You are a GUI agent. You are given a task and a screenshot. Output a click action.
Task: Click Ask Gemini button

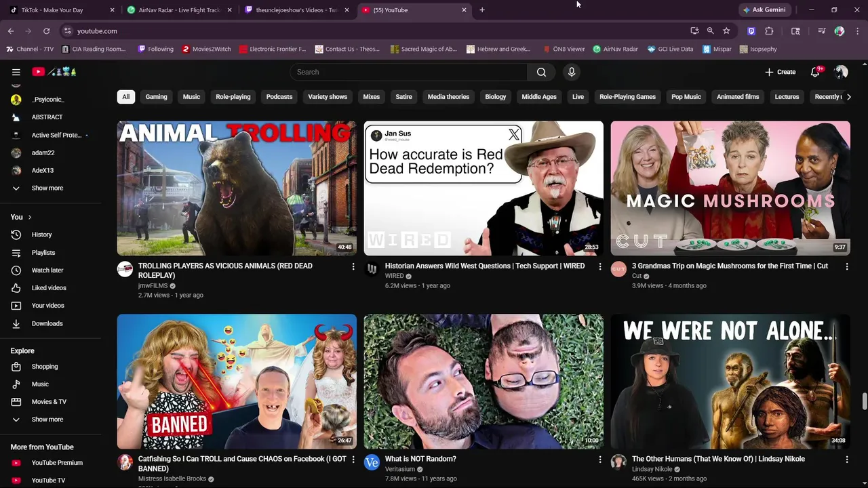click(764, 10)
